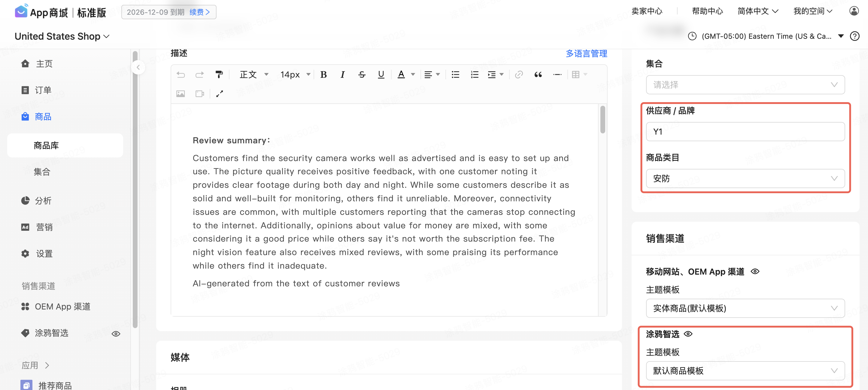Expand the editor to fullscreen

coord(219,94)
